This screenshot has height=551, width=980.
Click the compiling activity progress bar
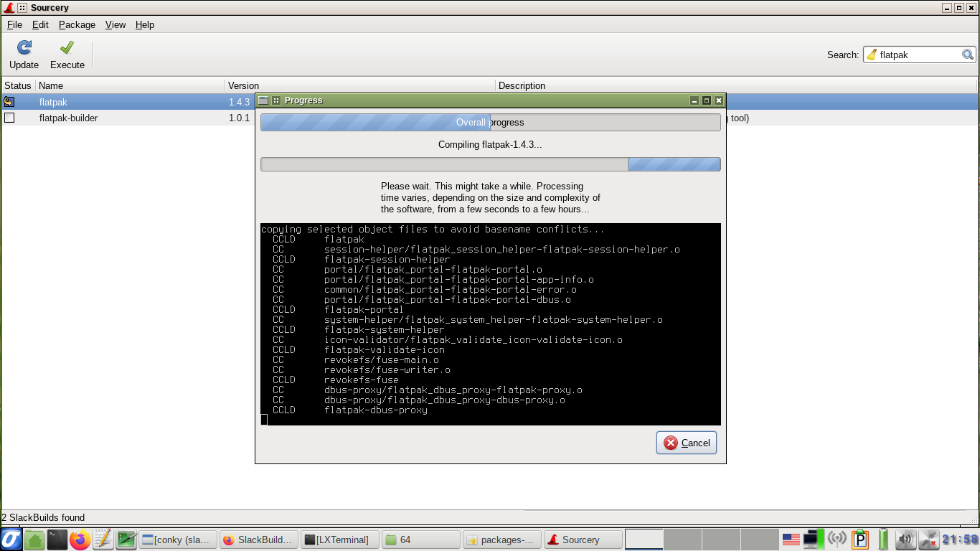490,164
